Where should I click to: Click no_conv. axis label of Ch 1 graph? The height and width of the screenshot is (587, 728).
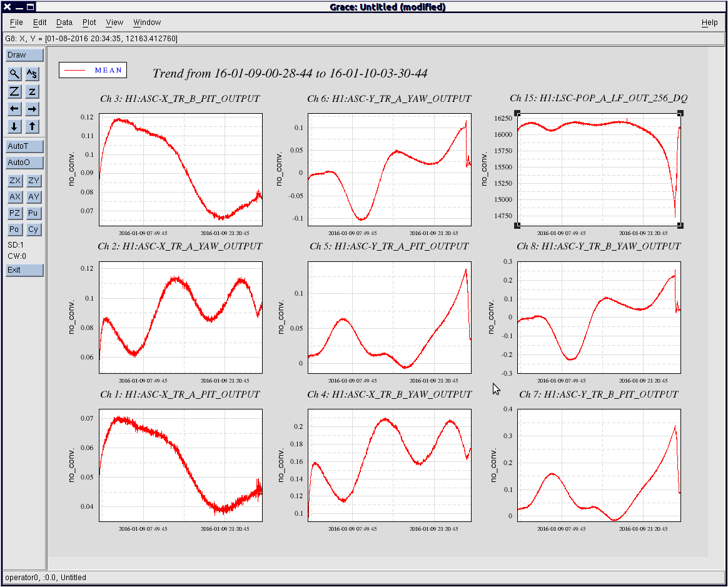(x=71, y=465)
